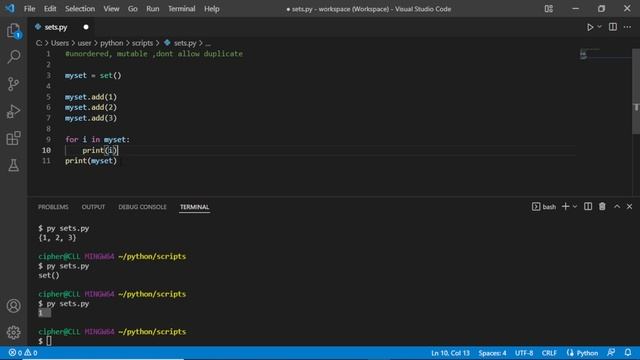This screenshot has height=360, width=640.
Task: Open feedback icon in status bar
Action: point(611,353)
